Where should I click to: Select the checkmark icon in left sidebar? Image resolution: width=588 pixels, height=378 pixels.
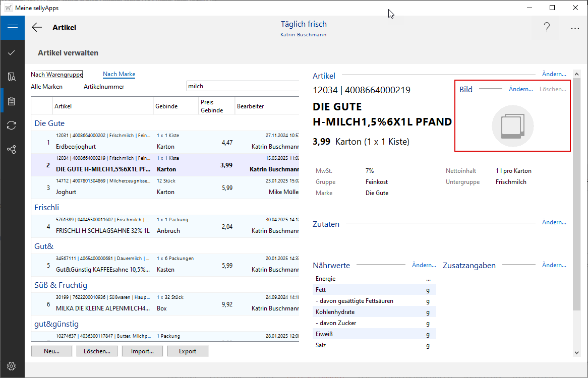tap(12, 52)
